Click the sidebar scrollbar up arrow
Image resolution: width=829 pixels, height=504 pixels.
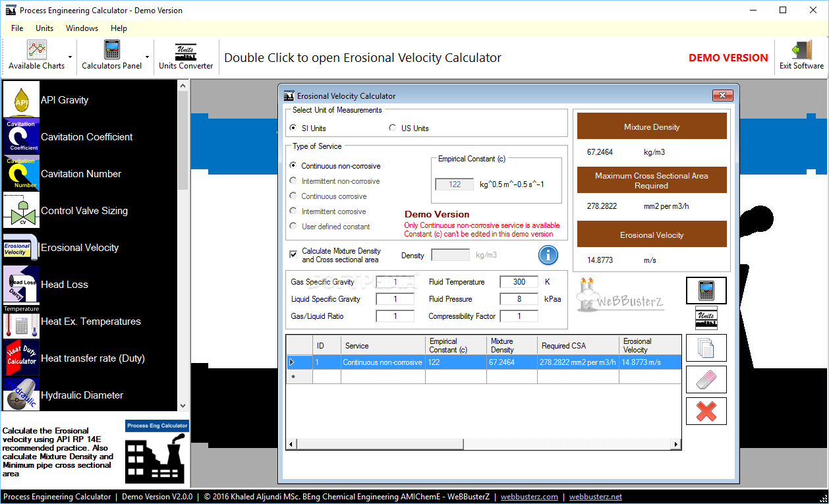183,86
